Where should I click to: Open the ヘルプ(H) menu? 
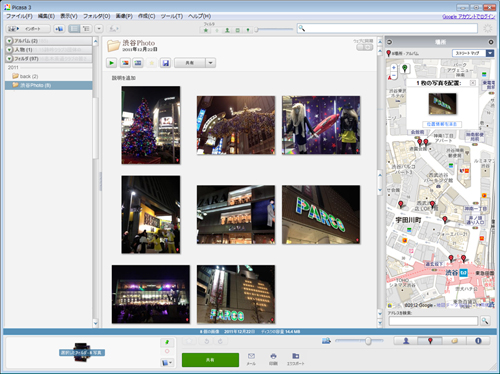tap(199, 16)
